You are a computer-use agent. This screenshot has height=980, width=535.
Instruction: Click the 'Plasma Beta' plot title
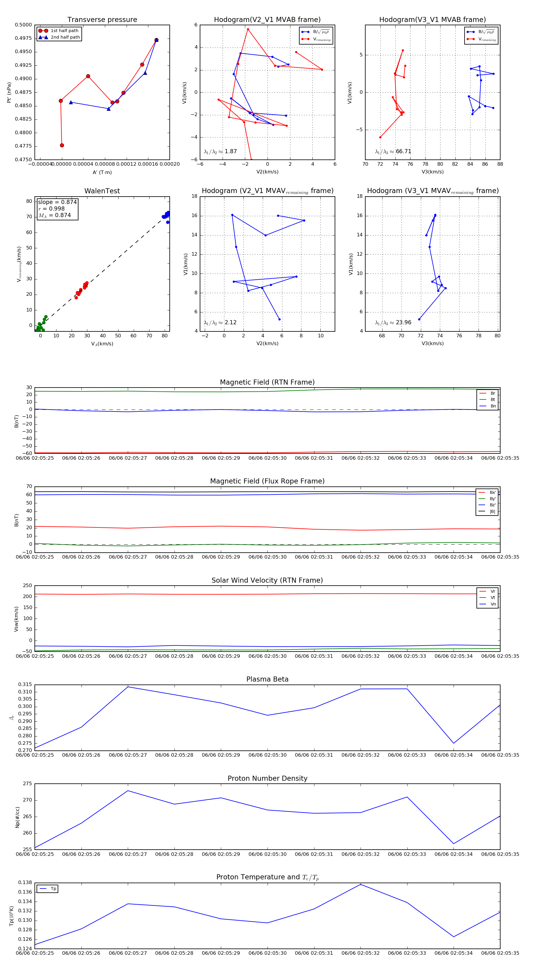click(x=267, y=679)
